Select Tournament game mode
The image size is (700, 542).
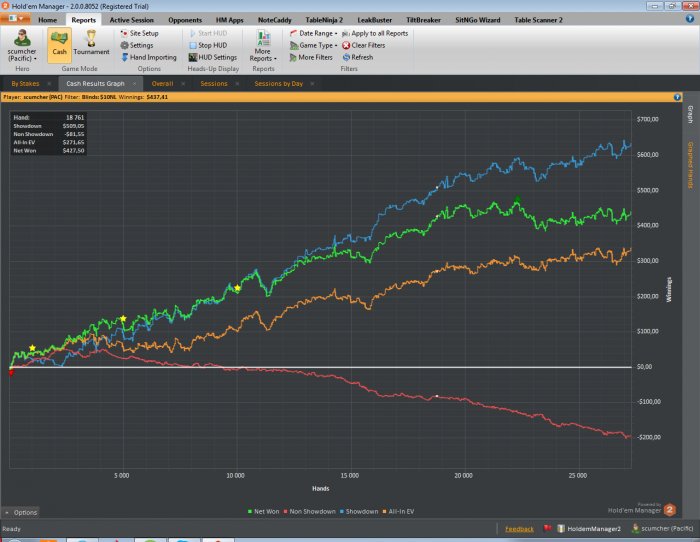pos(91,43)
